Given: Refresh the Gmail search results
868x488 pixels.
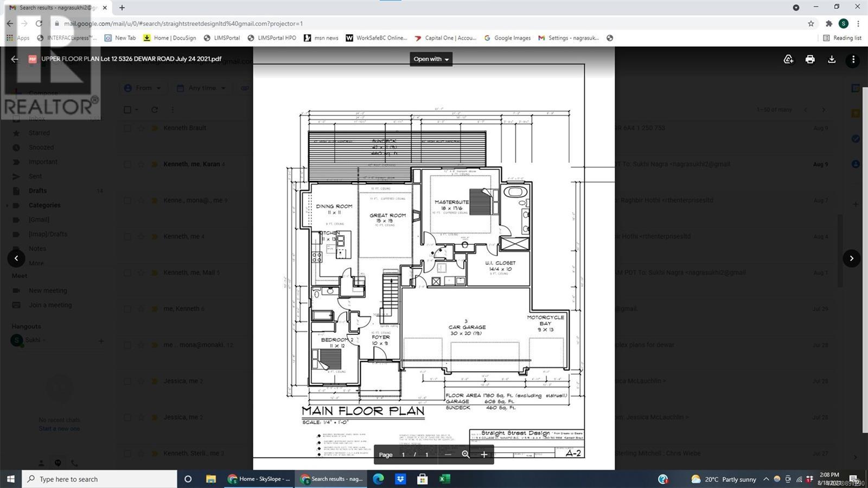Looking at the screenshot, I should (x=155, y=110).
